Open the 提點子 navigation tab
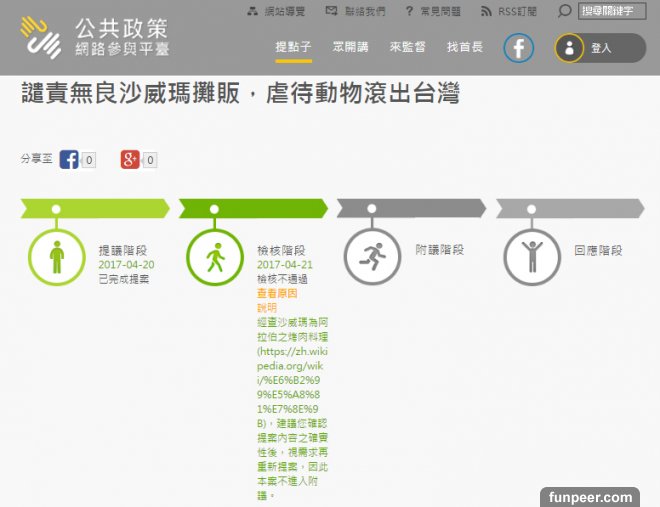 pyautogui.click(x=293, y=48)
